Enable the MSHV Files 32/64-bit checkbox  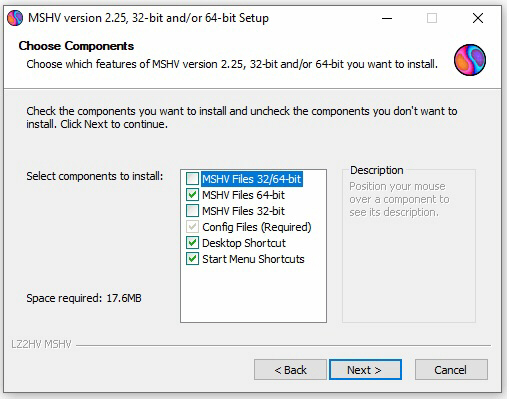(192, 179)
